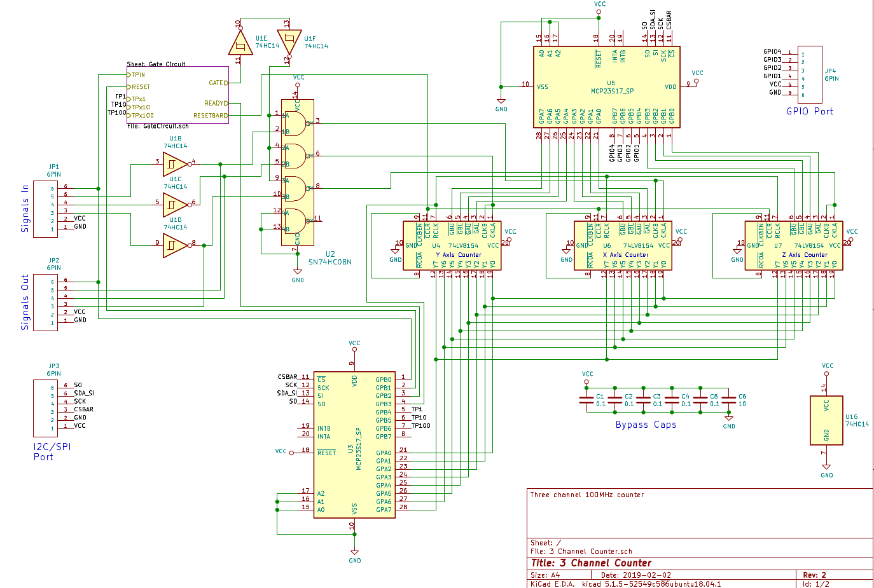Click the TP100 label at U3 GPB6

(x=420, y=426)
